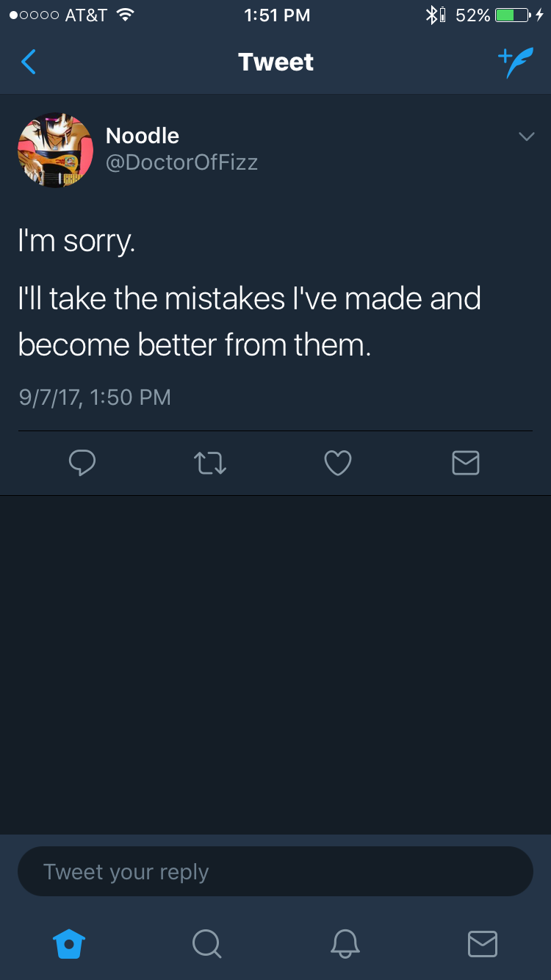Tap the status bar clock
Screen dimensions: 551x980
click(277, 15)
